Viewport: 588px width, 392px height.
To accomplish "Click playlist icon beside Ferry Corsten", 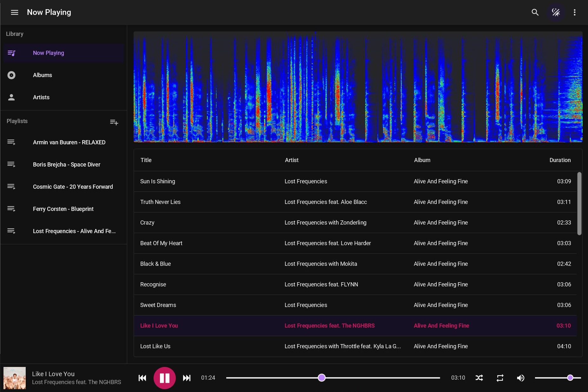I will click(11, 209).
